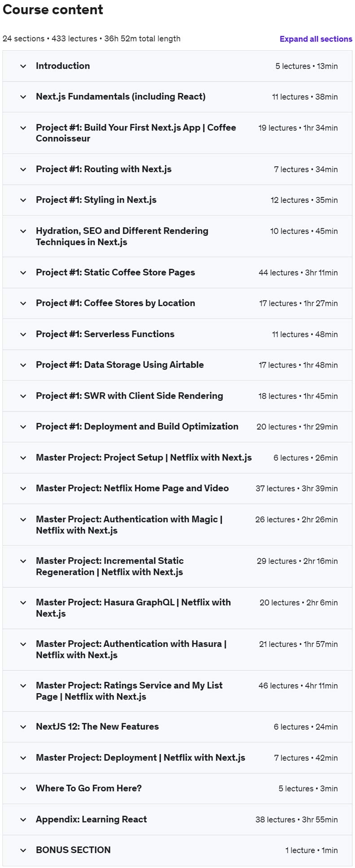The width and height of the screenshot is (355, 868).
Task: Click 'Expand all sections' link
Action: tap(316, 39)
